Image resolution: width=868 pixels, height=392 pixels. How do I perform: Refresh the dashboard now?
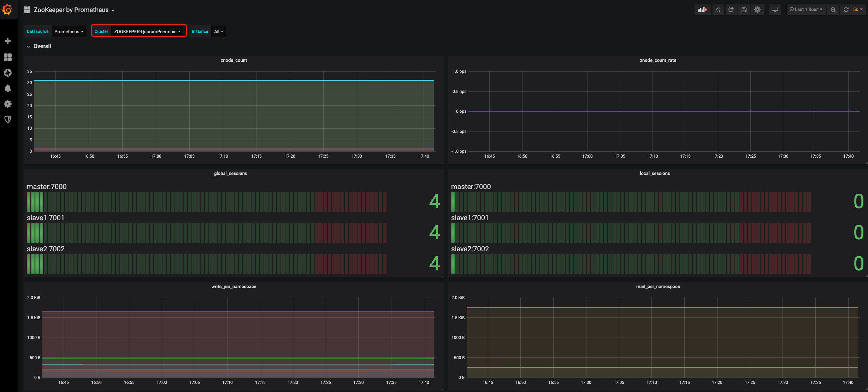tap(846, 10)
